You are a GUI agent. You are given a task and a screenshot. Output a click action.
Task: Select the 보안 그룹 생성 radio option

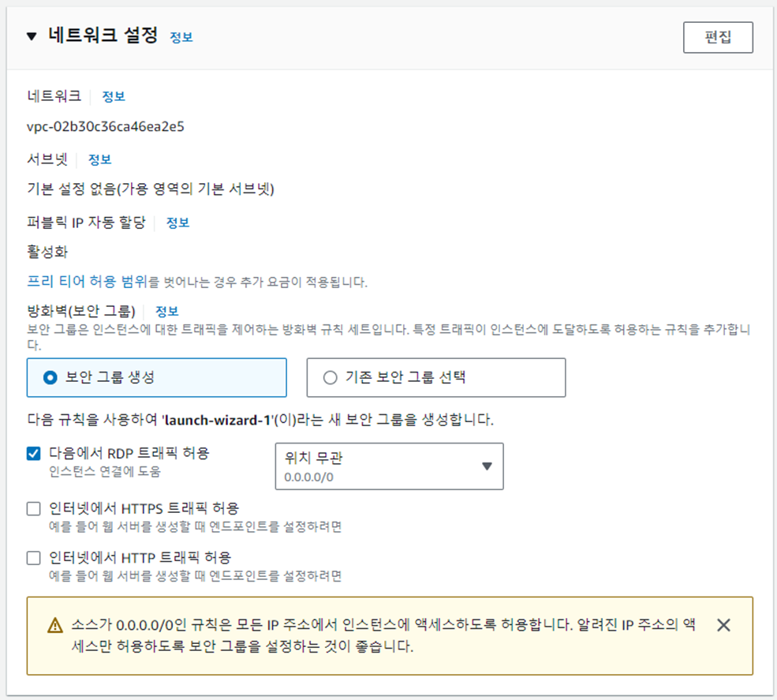(x=157, y=378)
